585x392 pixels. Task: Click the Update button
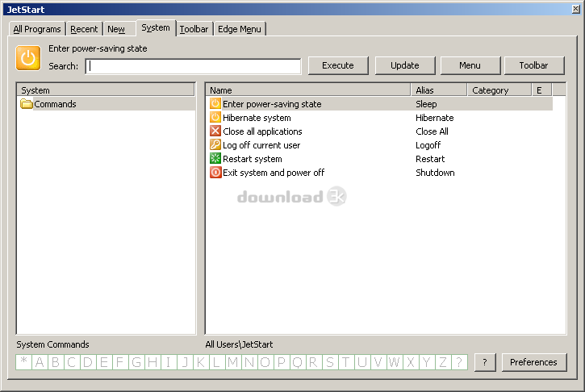click(405, 65)
